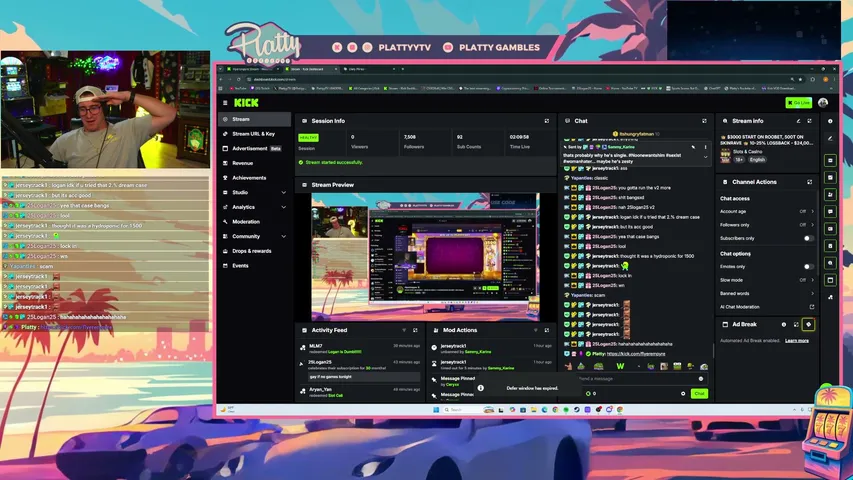Switch to the first browser tab
The width and height of the screenshot is (853, 480).
tap(251, 69)
